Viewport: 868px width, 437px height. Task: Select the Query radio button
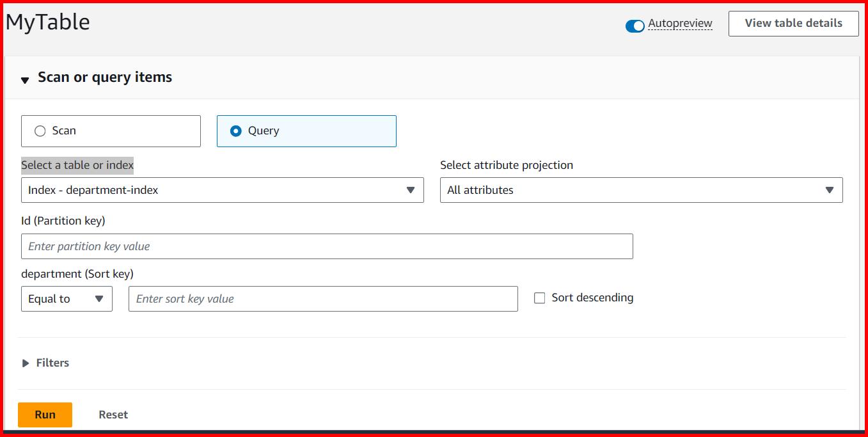click(x=237, y=131)
